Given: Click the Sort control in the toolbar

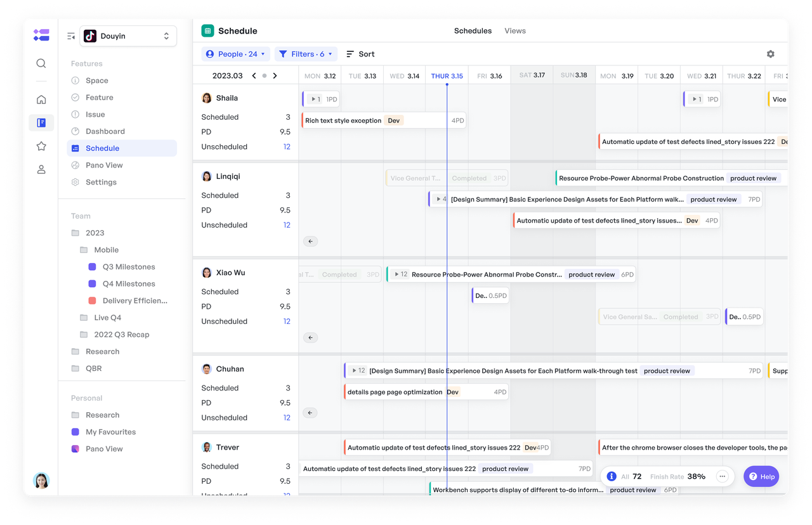Looking at the screenshot, I should [360, 54].
